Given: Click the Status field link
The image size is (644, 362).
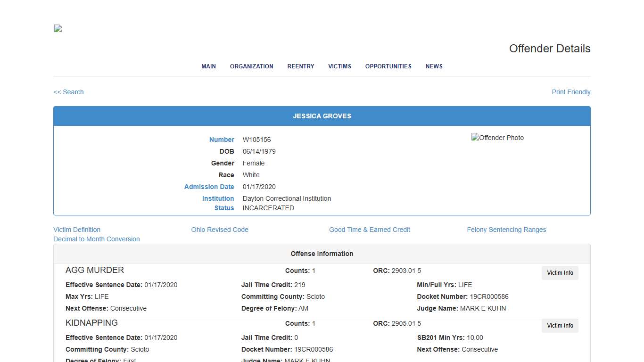Looking at the screenshot, I should tap(223, 208).
